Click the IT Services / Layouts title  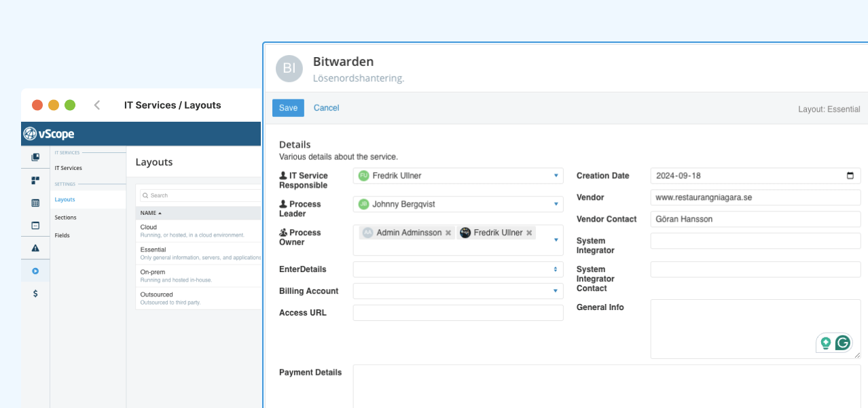[x=173, y=105]
